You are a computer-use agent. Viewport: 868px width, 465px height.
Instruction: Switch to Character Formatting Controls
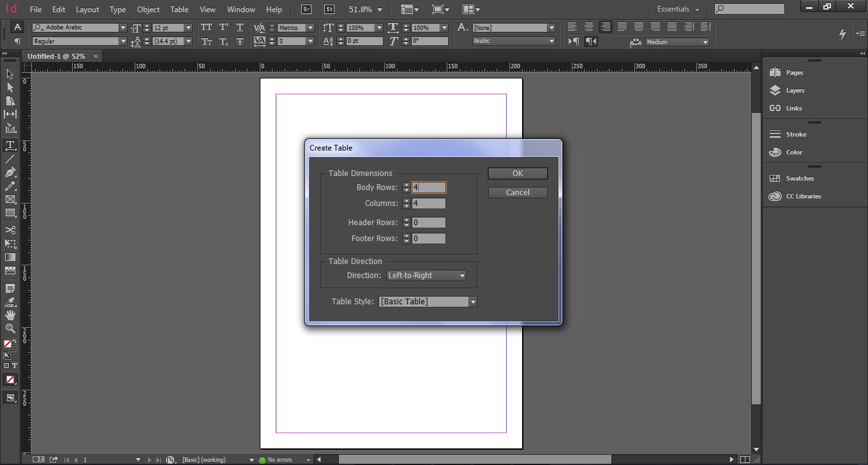pos(17,27)
